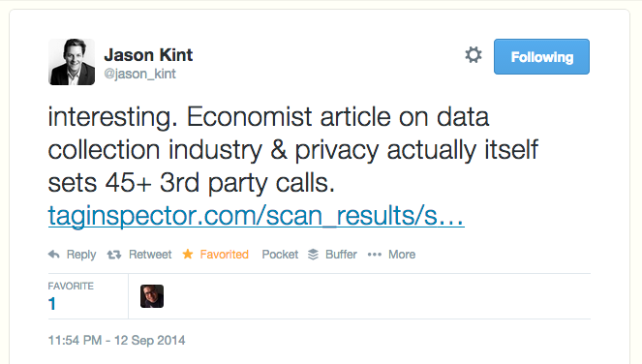Click the reply arrow icon

point(54,255)
